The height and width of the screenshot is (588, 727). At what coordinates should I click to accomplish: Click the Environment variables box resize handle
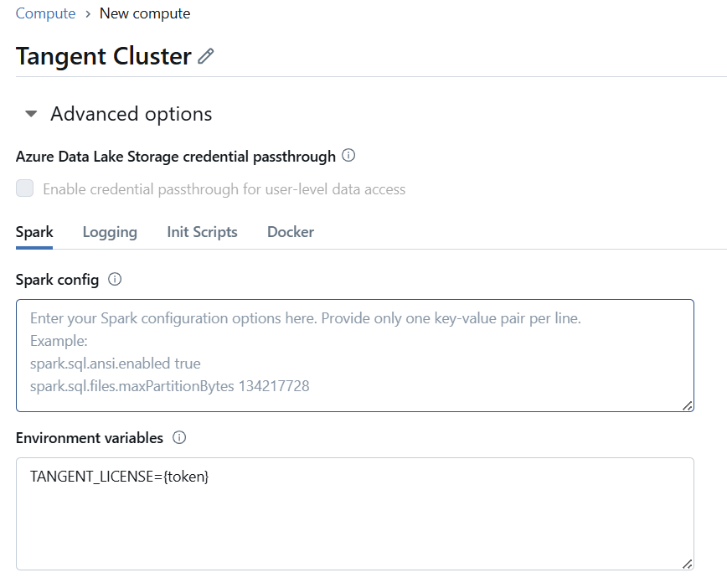[x=687, y=564]
